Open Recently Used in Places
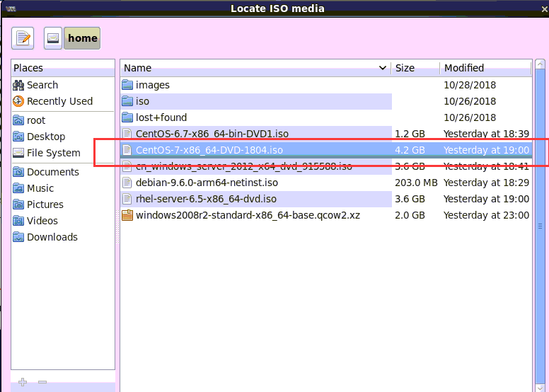 59,101
